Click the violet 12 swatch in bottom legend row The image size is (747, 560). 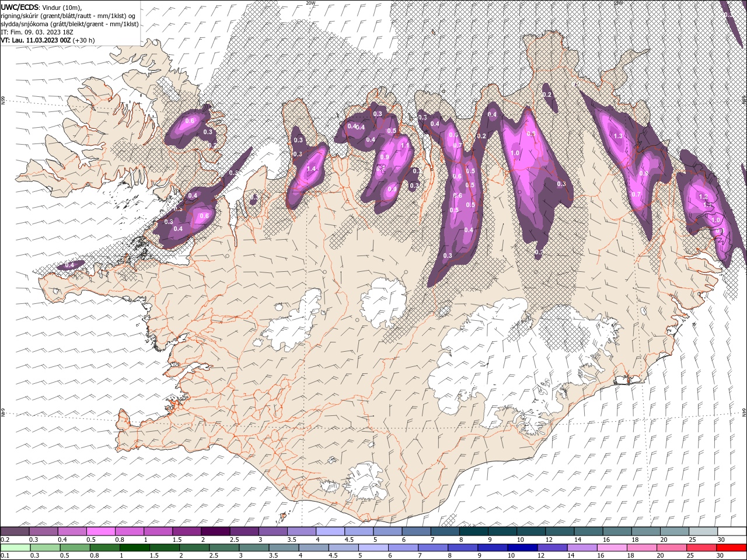(x=552, y=548)
